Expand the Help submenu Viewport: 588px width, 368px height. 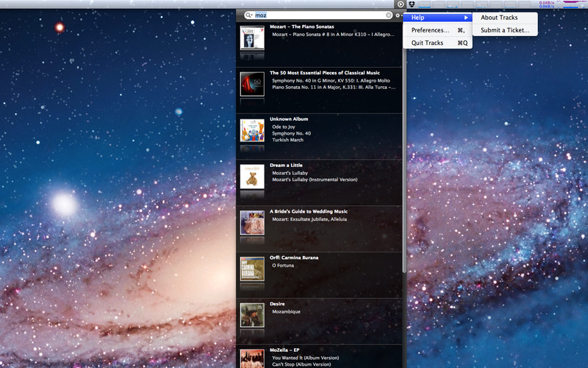438,18
